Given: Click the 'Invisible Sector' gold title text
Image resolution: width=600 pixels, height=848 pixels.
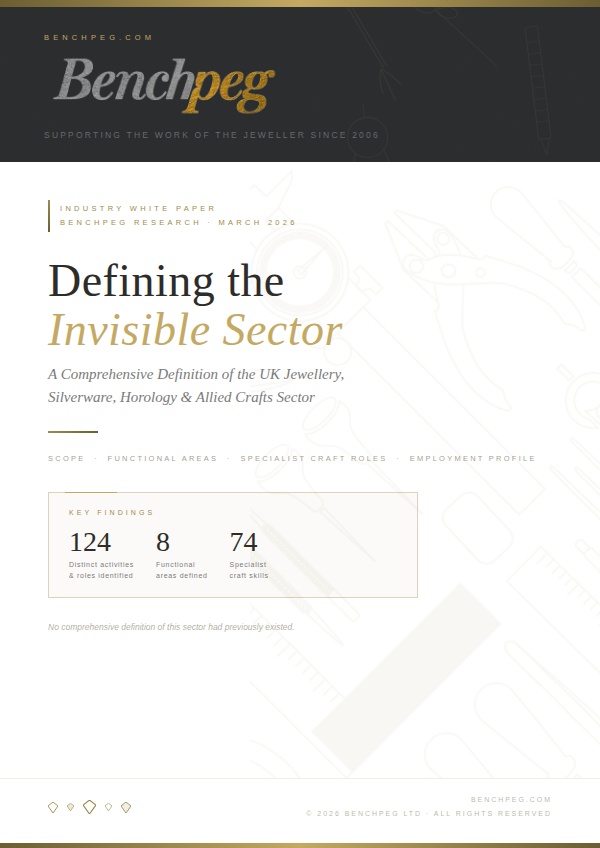Looking at the screenshot, I should tap(195, 330).
